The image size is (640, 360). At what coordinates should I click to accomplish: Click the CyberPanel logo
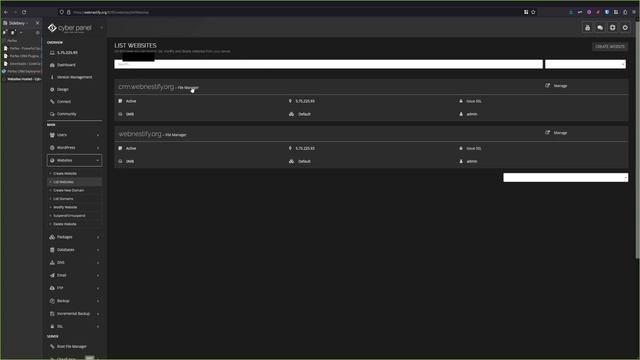70,28
